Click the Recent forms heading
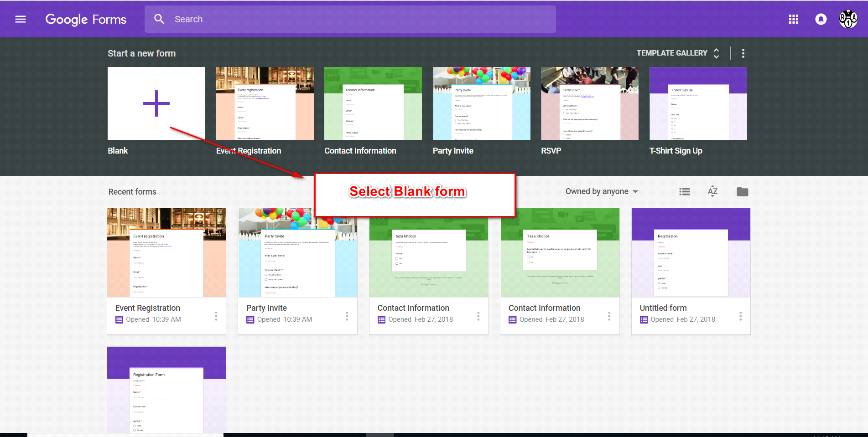The width and height of the screenshot is (868, 437). [132, 192]
